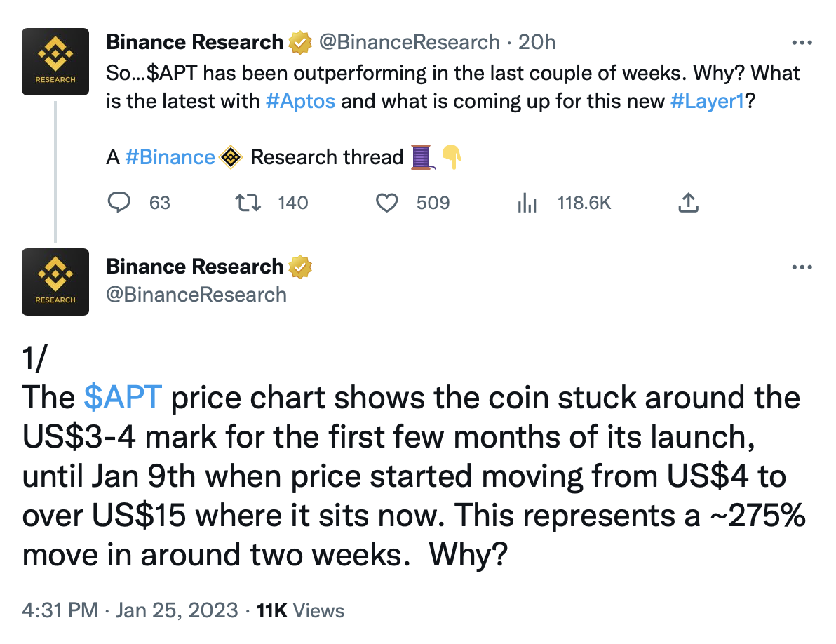This screenshot has width=836, height=644.
Task: Click the 20h timestamp on the first tweet
Action: pyautogui.click(x=537, y=42)
